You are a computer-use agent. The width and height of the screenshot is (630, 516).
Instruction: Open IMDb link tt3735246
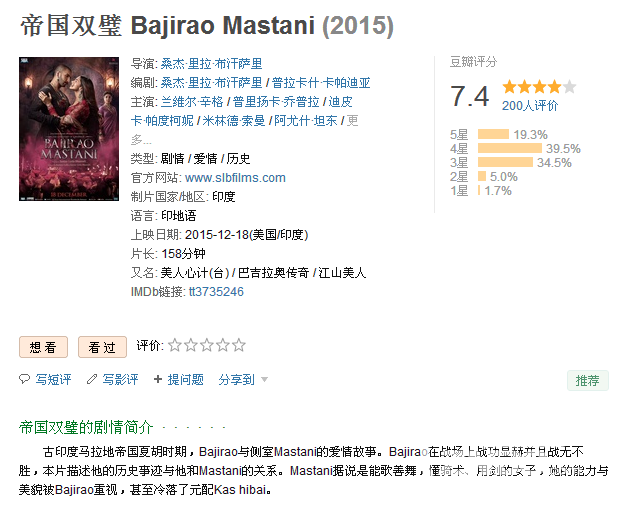point(216,292)
